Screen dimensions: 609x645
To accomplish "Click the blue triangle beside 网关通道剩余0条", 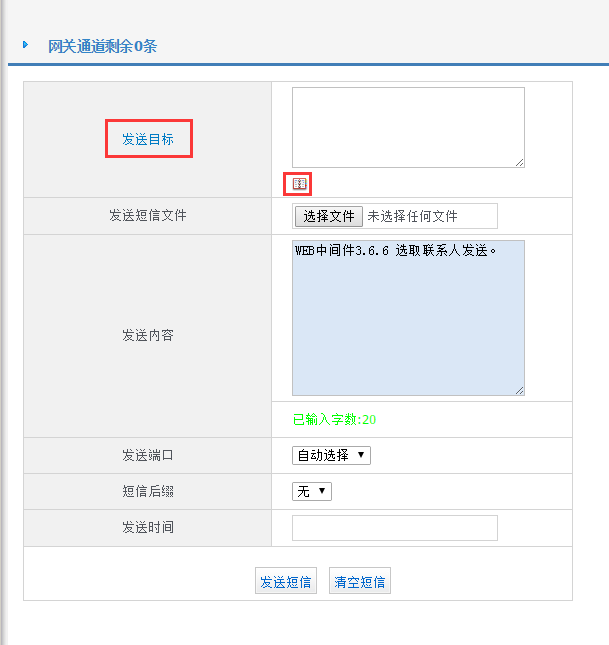I will click(26, 45).
